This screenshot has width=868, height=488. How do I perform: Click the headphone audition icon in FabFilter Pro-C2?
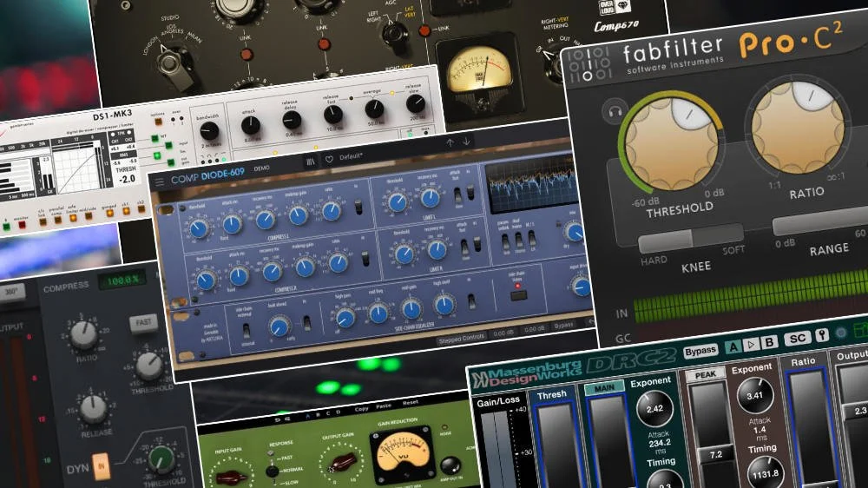click(x=615, y=112)
